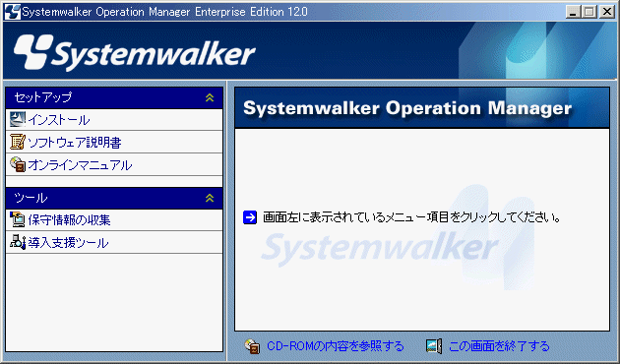Open the オンラインマニュアル item

click(x=114, y=165)
